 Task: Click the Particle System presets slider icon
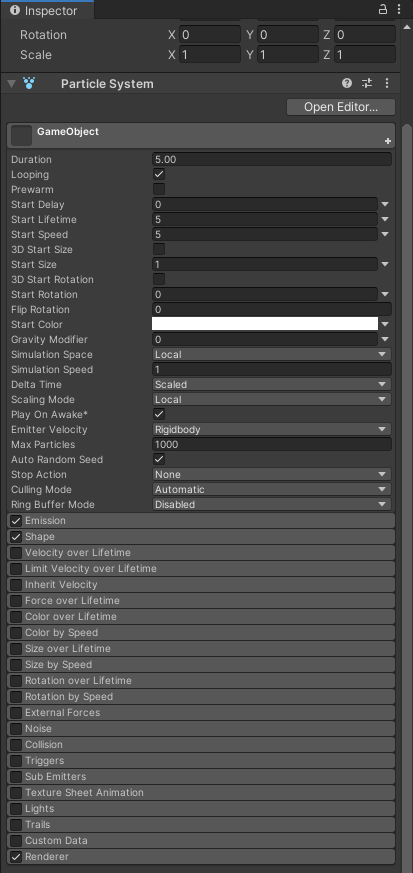coord(367,84)
